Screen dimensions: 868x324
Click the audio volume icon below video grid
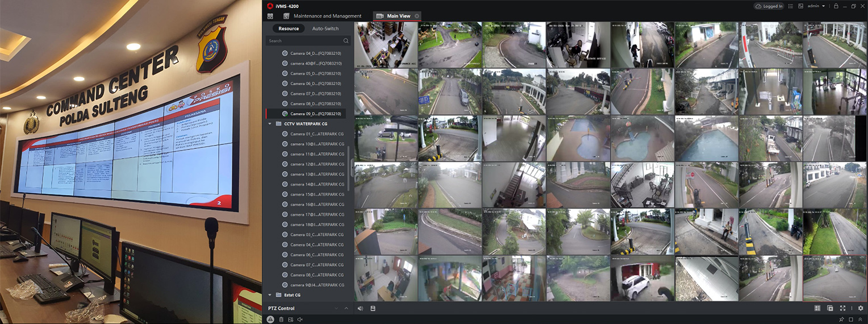coord(360,308)
